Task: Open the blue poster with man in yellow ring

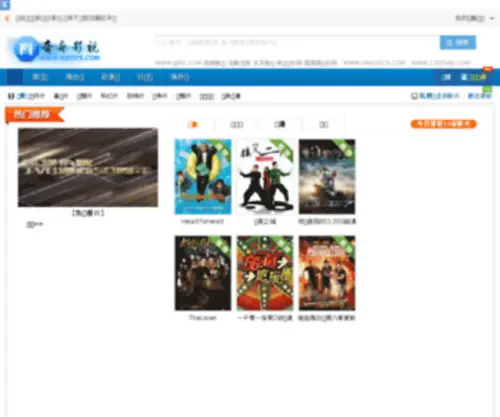Action: (203, 177)
